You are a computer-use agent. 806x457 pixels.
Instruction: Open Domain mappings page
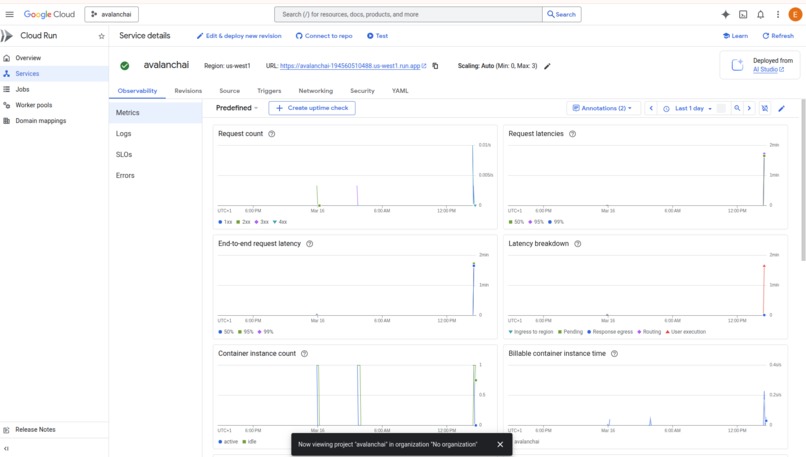pyautogui.click(x=54, y=121)
